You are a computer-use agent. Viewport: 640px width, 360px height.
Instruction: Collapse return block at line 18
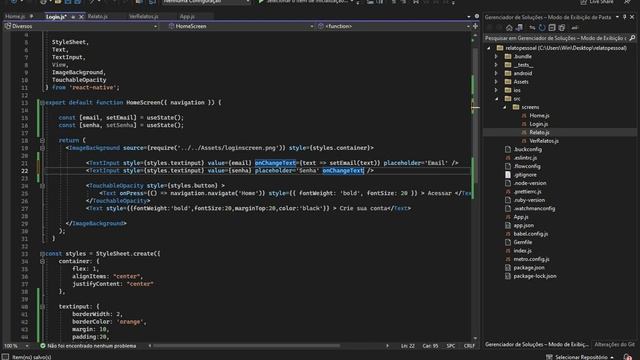click(42, 140)
